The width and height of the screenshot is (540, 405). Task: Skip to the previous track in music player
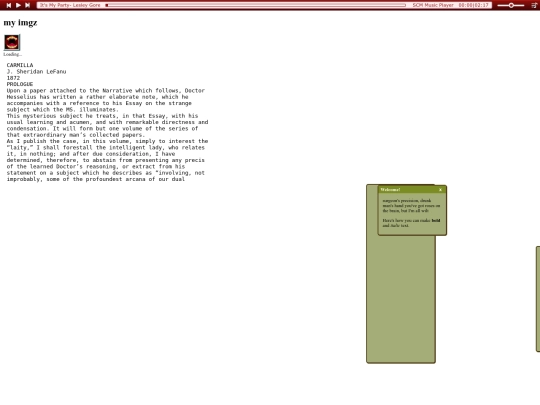point(9,5)
